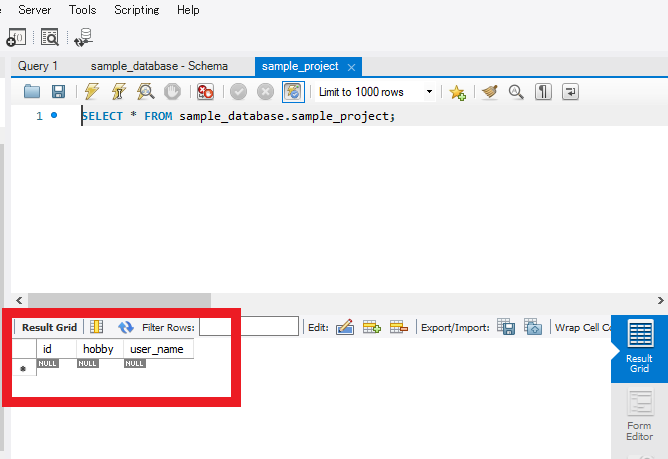The height and width of the screenshot is (459, 668).
Task: Open the Result Grid side panel button
Action: (639, 348)
